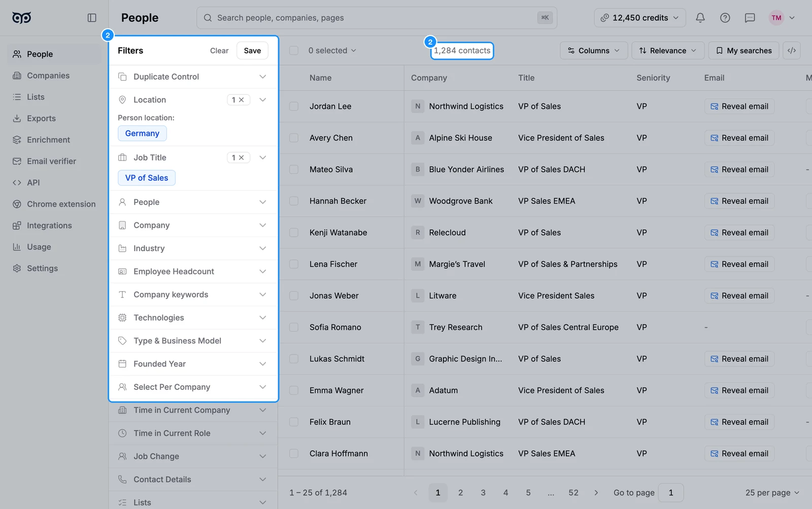
Task: Click the Job Title briefcase icon
Action: (x=122, y=157)
